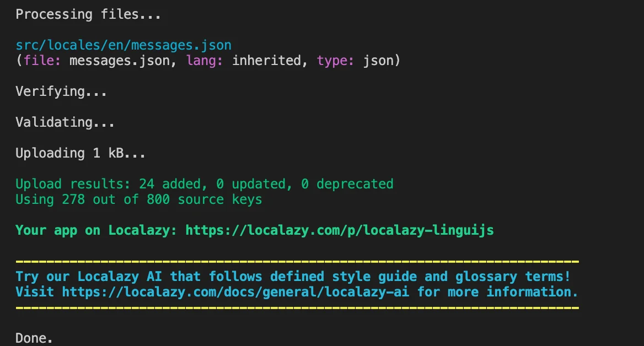The width and height of the screenshot is (644, 346).
Task: Click the "Your app on Localazy:" text
Action: 96,230
